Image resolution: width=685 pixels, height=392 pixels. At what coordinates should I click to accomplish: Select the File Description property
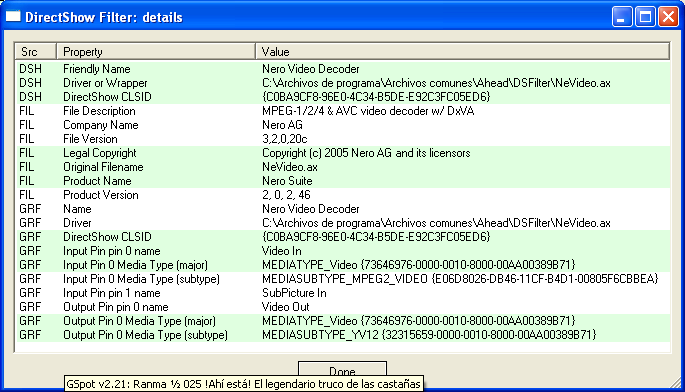[x=99, y=111]
